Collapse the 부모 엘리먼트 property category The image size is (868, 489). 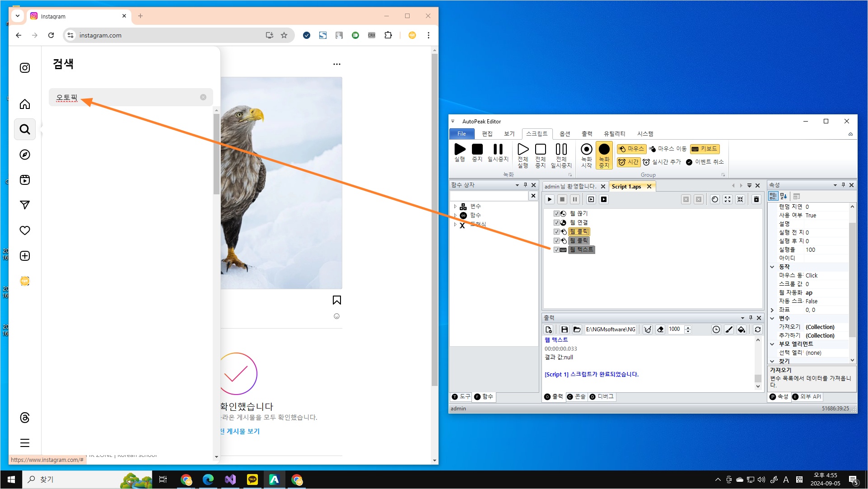pyautogui.click(x=772, y=344)
